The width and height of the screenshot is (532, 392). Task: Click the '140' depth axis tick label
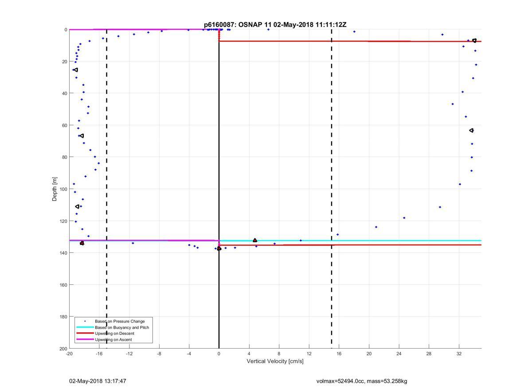63,253
